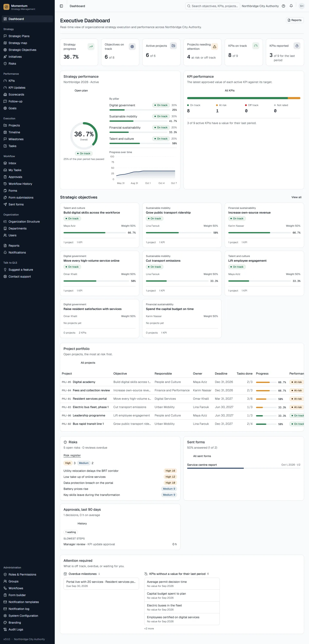The width and height of the screenshot is (309, 644).
Task: Click the All KPIs status bar
Action: [244, 98]
